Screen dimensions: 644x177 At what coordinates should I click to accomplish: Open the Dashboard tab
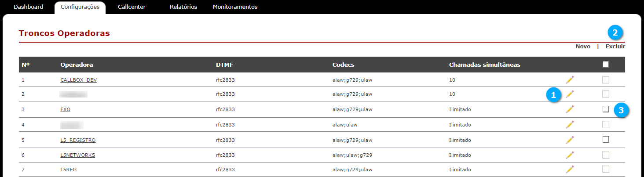pyautogui.click(x=29, y=7)
